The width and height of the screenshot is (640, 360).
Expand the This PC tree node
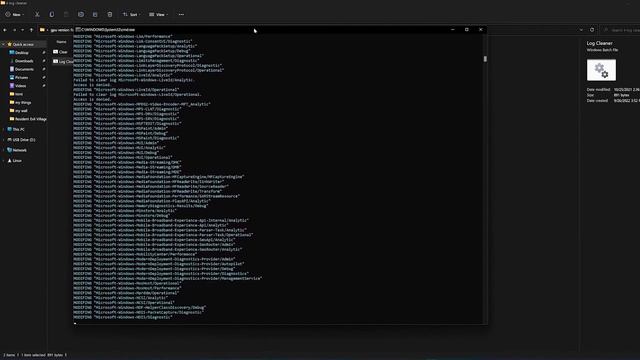tap(3, 129)
